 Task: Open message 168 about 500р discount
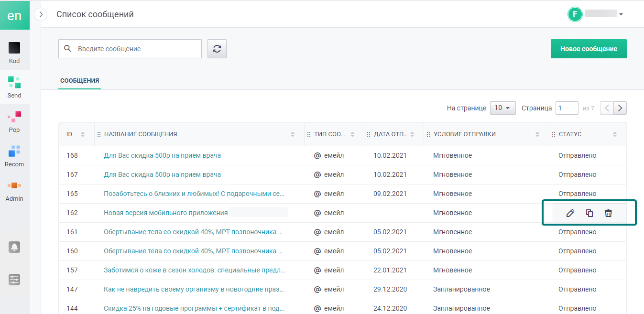coord(162,155)
